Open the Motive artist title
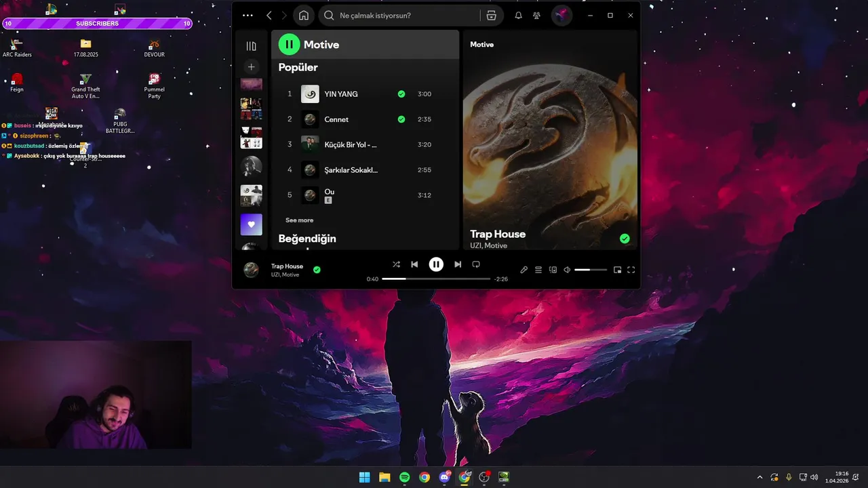The width and height of the screenshot is (868, 488). [321, 45]
